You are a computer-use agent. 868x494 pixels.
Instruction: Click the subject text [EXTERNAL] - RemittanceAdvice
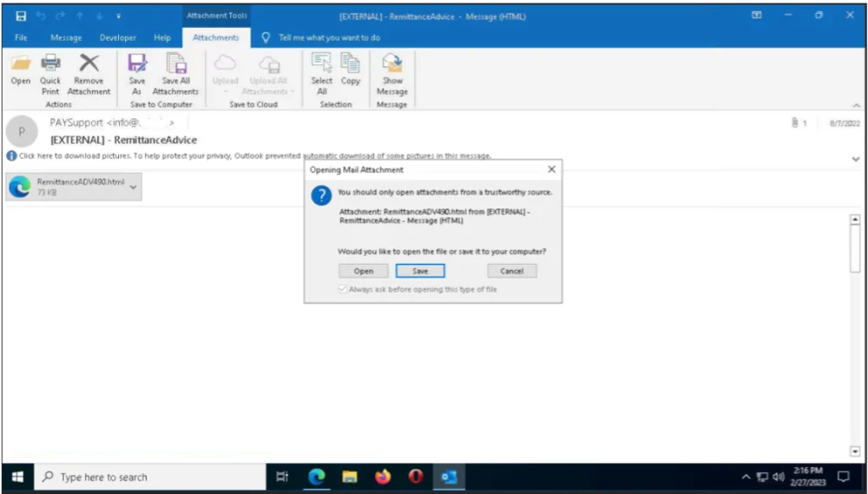point(123,140)
